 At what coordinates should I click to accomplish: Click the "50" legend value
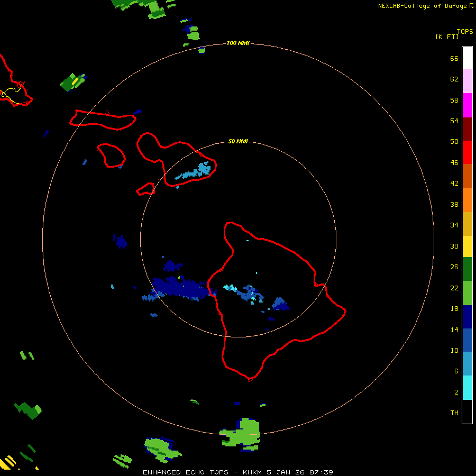coord(454,141)
